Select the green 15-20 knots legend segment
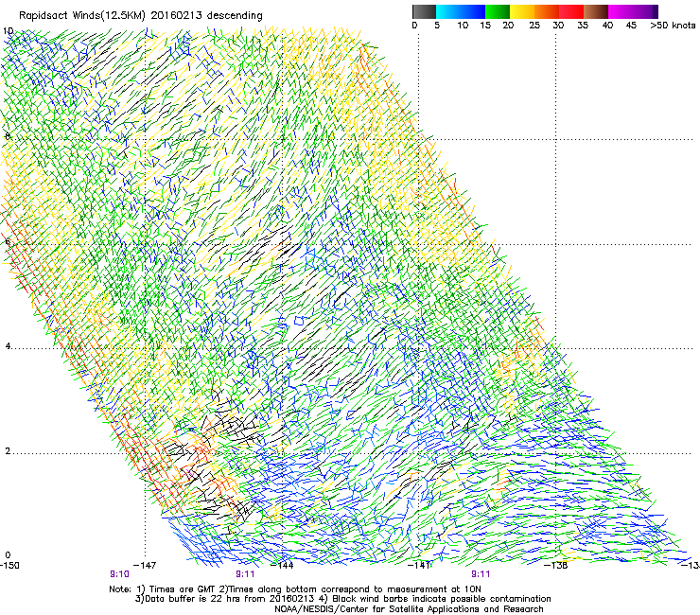700x615 pixels. (x=498, y=11)
